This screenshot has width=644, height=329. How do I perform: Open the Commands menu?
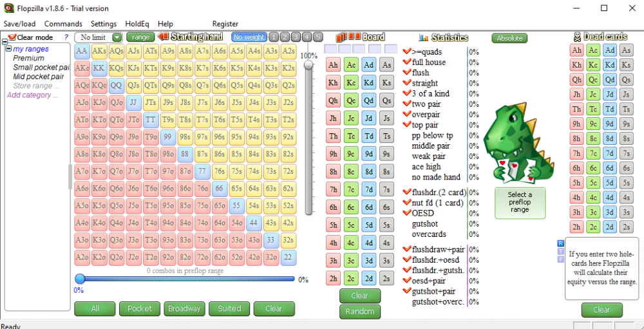63,24
